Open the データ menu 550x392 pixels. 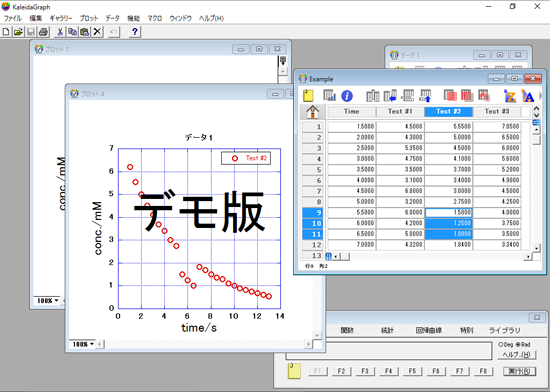[113, 18]
